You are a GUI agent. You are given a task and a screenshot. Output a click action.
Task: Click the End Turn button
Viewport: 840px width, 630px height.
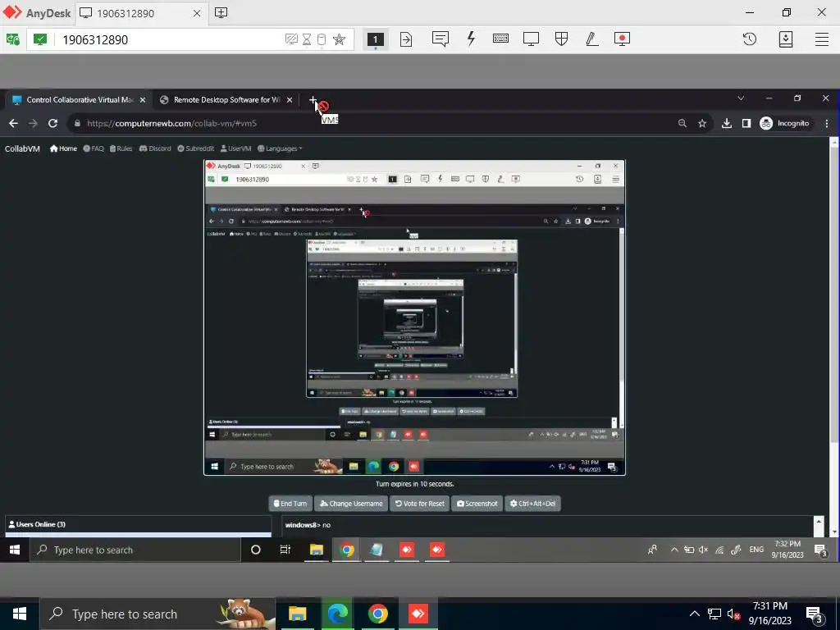(x=290, y=504)
